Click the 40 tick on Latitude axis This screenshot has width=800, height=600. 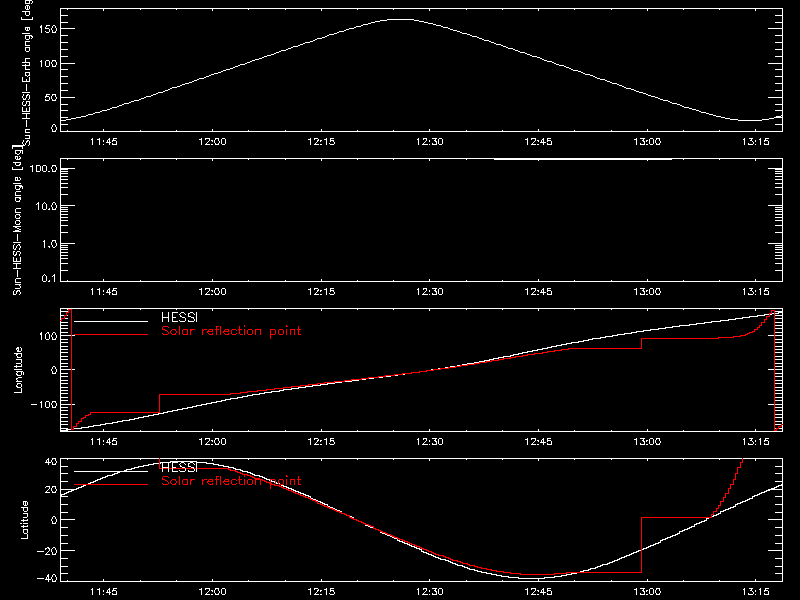point(52,461)
